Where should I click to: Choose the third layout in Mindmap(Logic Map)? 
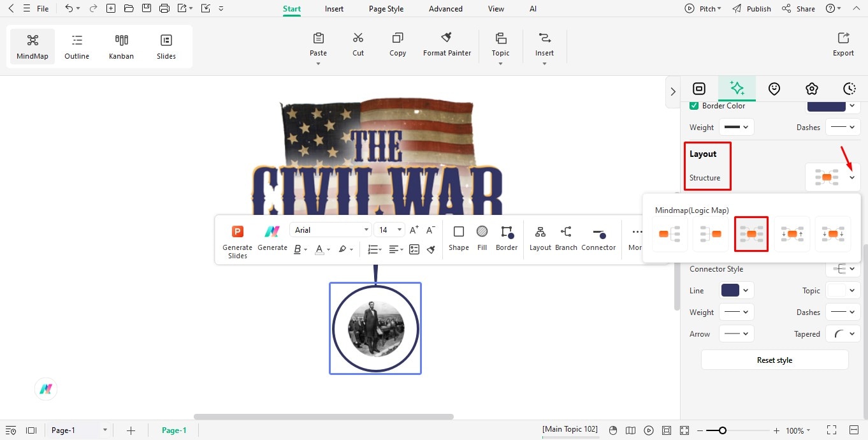click(751, 234)
